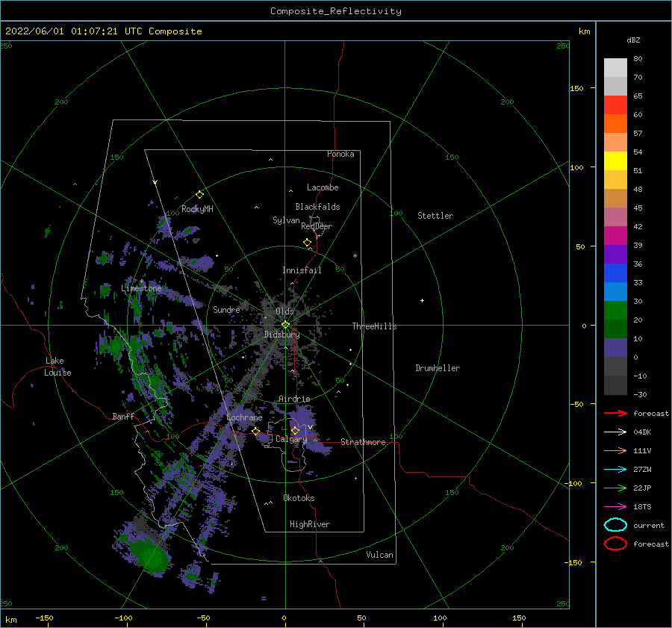Click the 51 dBZ yellow color swatch
The image size is (672, 628).
615,161
